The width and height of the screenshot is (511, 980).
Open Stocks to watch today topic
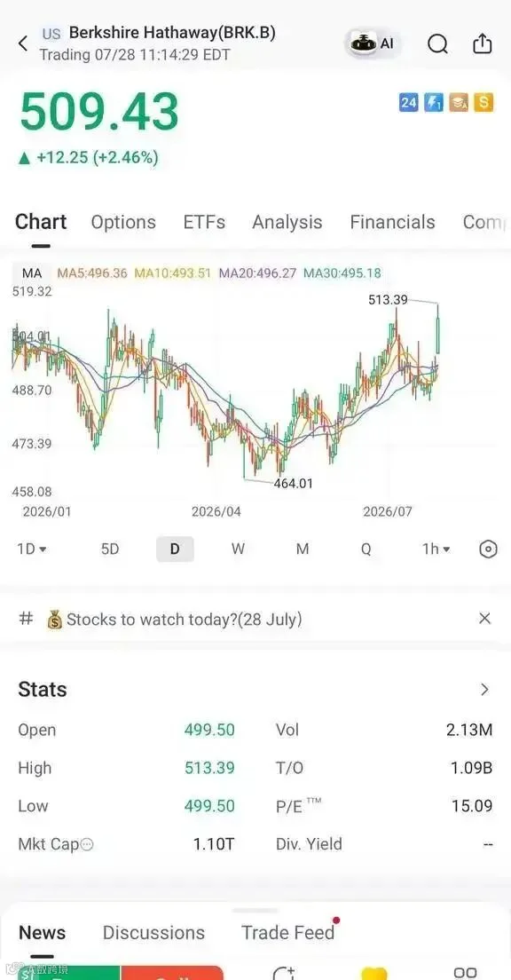click(x=175, y=620)
